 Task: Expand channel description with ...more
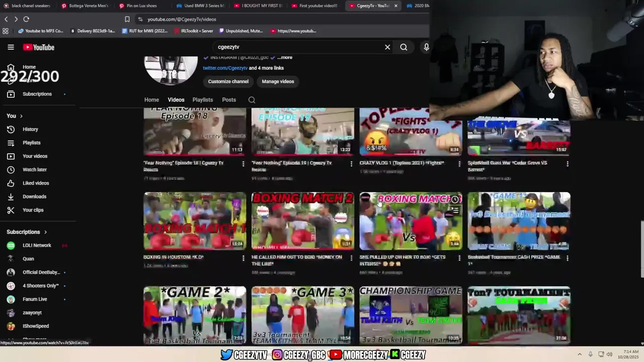pos(285,57)
